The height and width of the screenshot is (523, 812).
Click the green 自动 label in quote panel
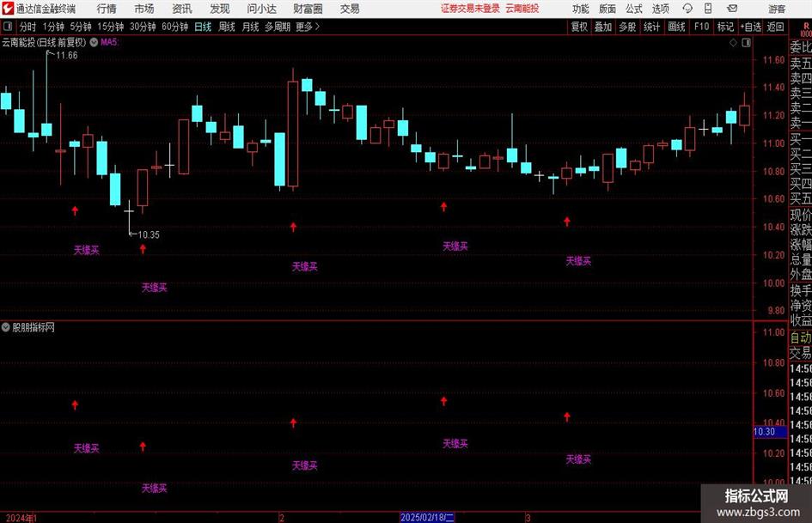click(801, 338)
